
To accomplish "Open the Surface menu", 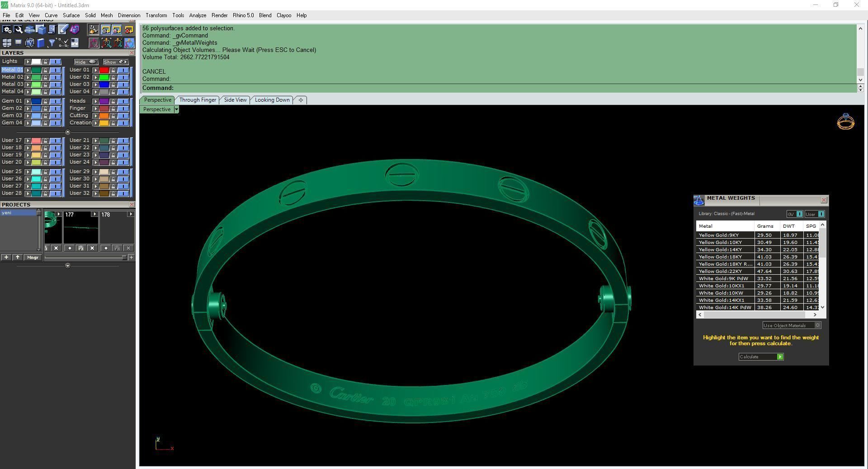I will coord(71,15).
